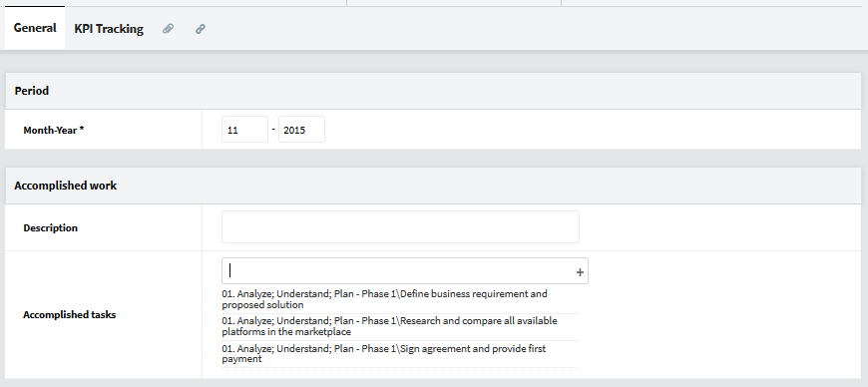Viewport: 868px width, 387px height.
Task: Select the General tab
Action: (35, 28)
